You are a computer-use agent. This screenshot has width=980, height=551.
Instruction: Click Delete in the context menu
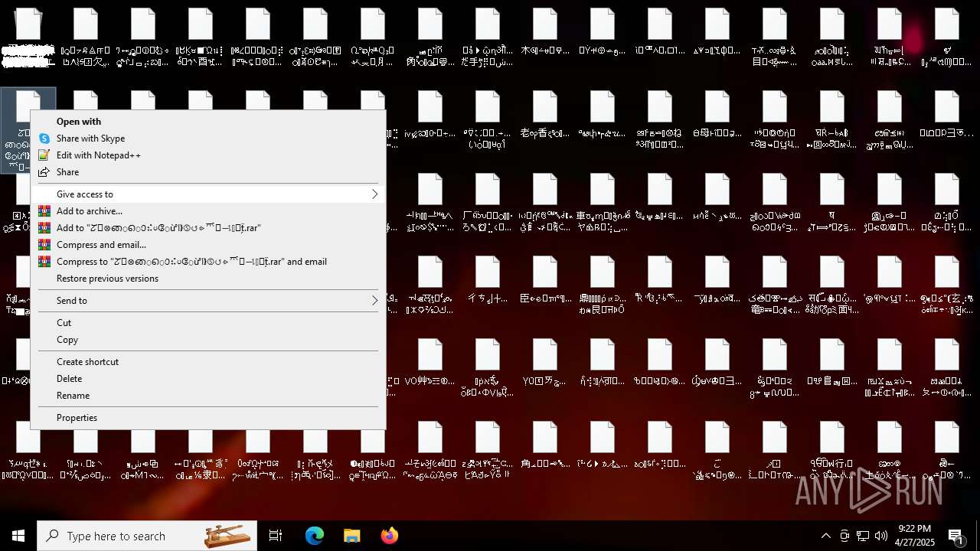coord(207,379)
